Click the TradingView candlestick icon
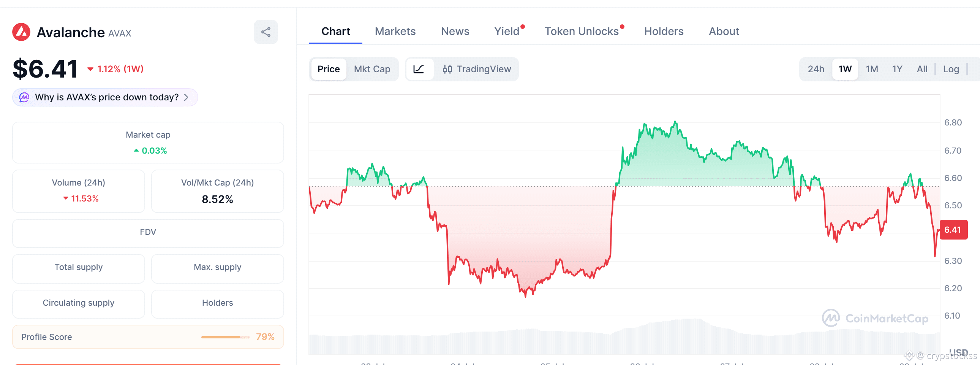The image size is (980, 365). 447,69
